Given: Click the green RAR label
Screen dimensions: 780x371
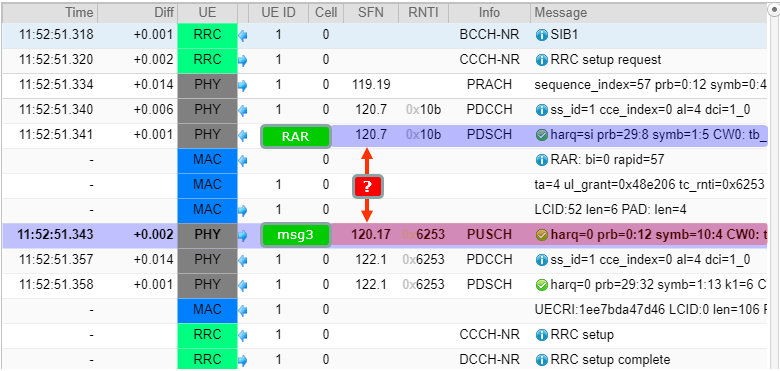Looking at the screenshot, I should (x=296, y=136).
